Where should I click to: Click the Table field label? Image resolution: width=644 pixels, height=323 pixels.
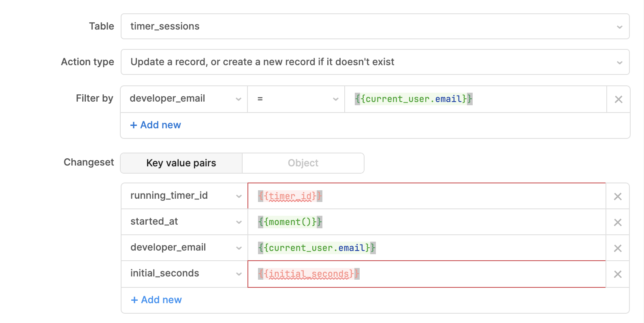102,26
